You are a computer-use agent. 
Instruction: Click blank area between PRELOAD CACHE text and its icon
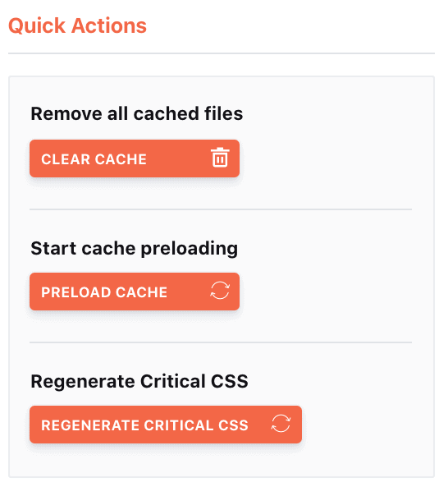189,292
